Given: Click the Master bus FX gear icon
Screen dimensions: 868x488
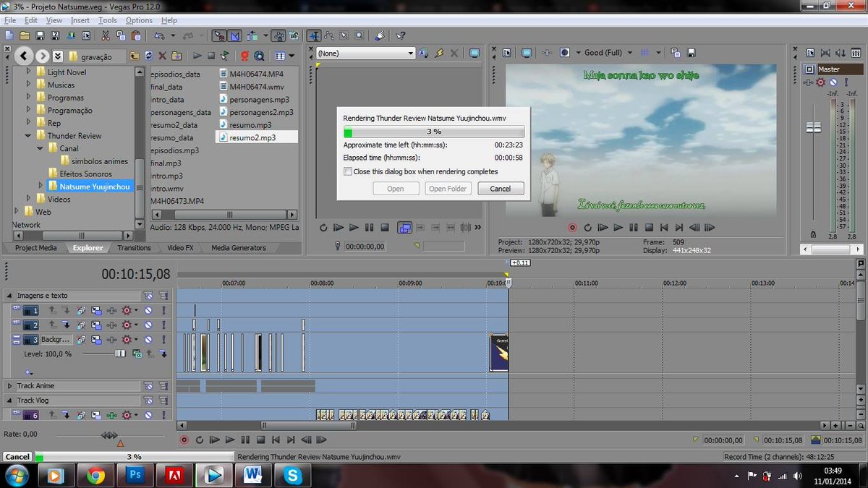Looking at the screenshot, I should [x=820, y=82].
